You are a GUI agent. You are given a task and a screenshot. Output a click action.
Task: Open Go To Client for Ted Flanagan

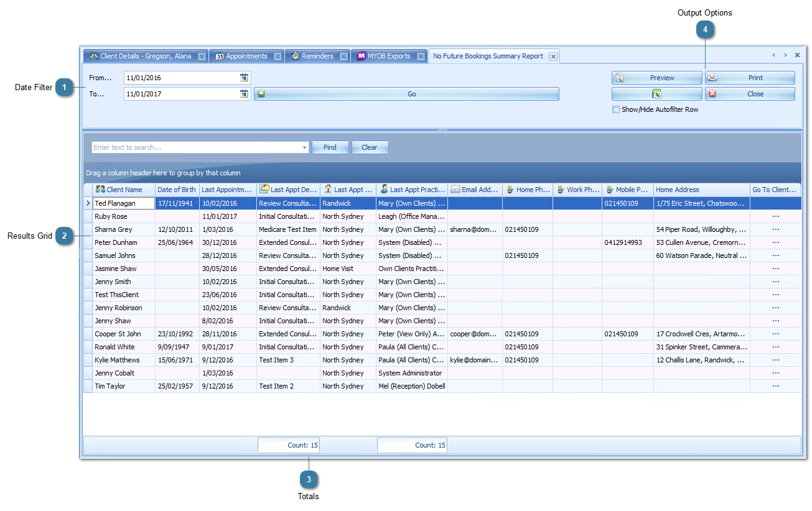click(775, 203)
